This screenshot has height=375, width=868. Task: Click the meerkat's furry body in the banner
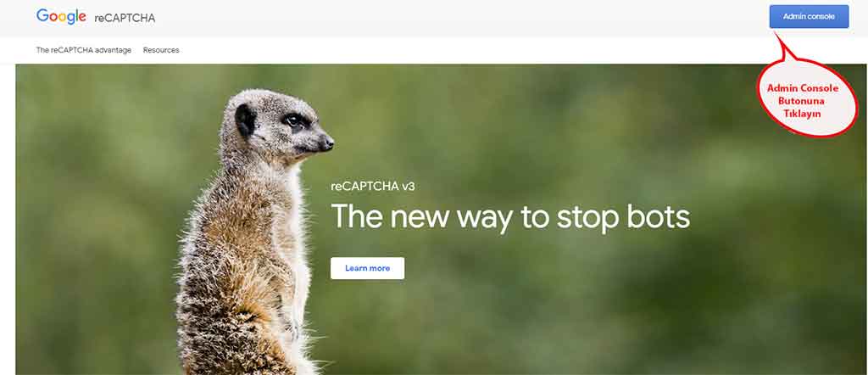pos(243,266)
